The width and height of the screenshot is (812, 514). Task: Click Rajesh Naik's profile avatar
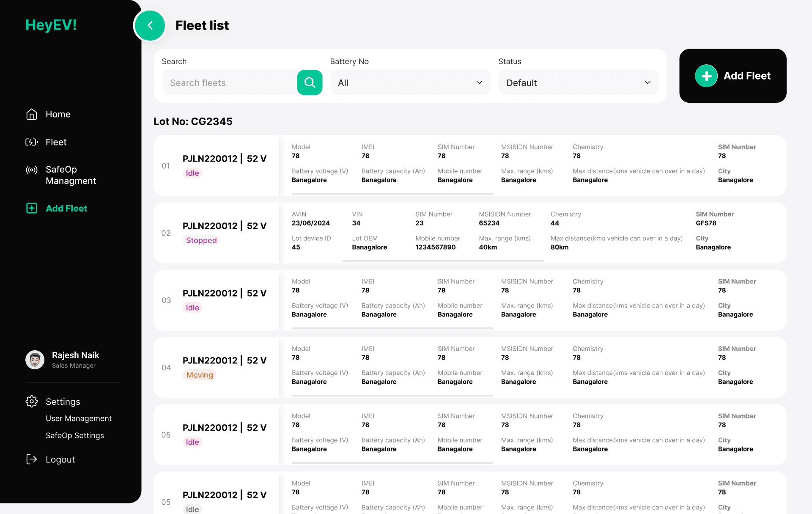click(35, 360)
